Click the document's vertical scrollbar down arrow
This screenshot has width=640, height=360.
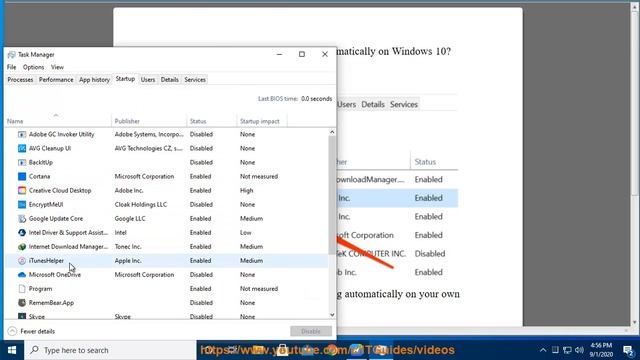coord(634,322)
